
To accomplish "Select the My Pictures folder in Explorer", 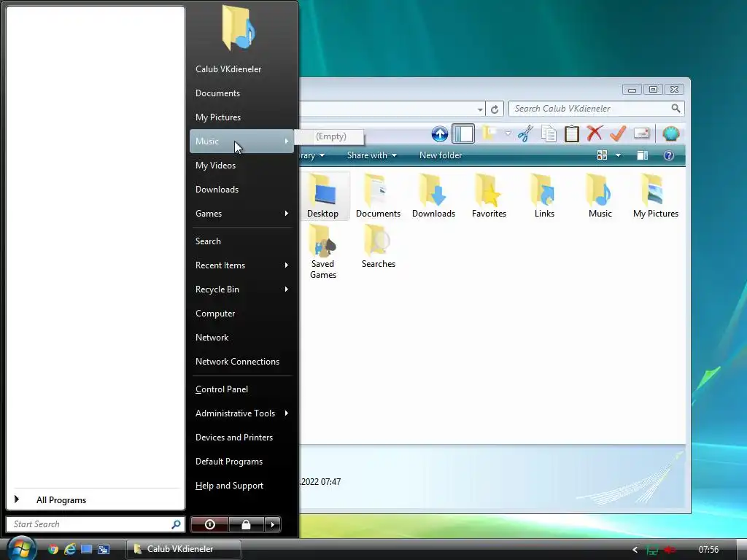I will pyautogui.click(x=656, y=196).
